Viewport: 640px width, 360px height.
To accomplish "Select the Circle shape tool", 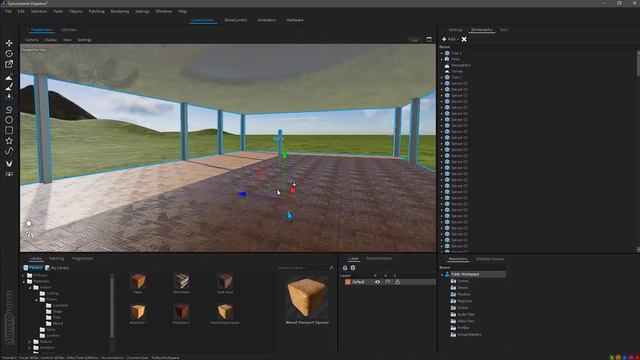I will (x=9, y=120).
